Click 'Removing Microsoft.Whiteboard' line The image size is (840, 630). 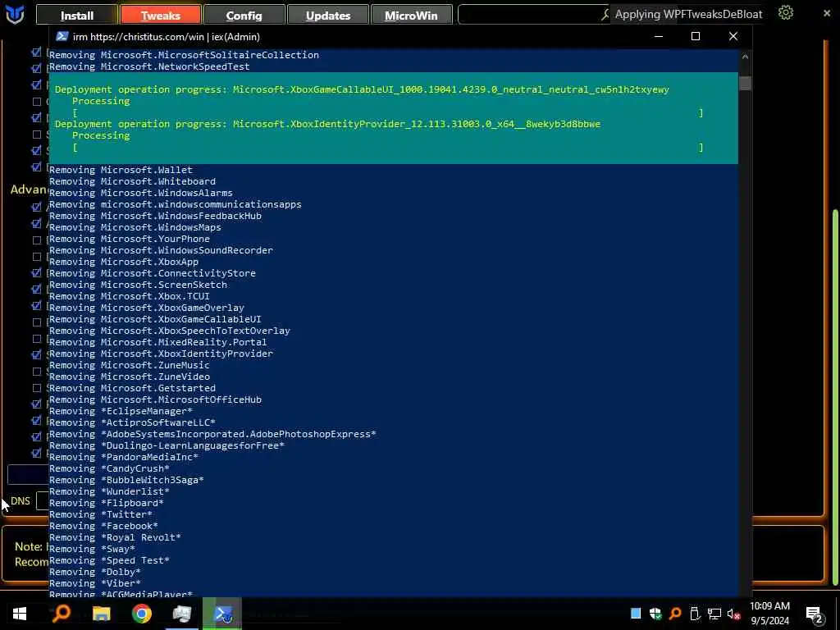(x=132, y=181)
